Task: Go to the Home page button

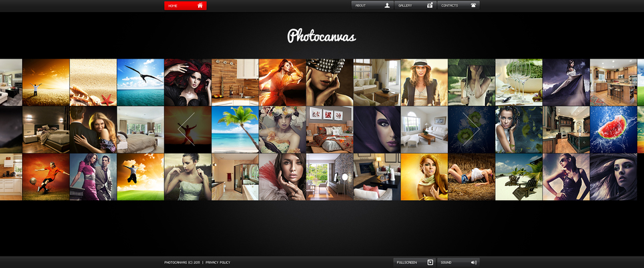Action: 186,6
